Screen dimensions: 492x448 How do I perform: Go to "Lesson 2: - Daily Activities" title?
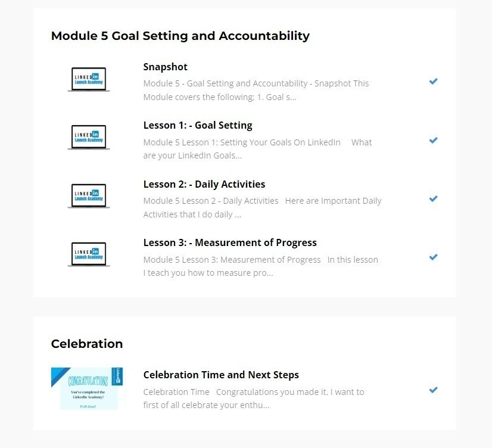(204, 184)
